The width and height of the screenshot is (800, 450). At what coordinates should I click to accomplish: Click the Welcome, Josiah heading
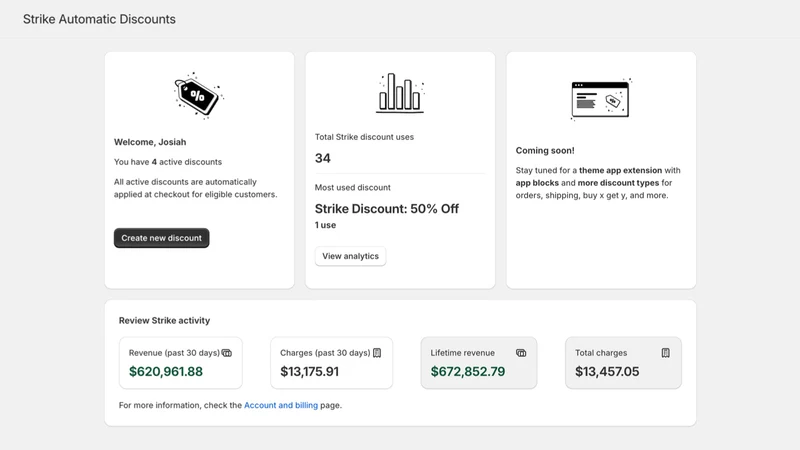(150, 142)
